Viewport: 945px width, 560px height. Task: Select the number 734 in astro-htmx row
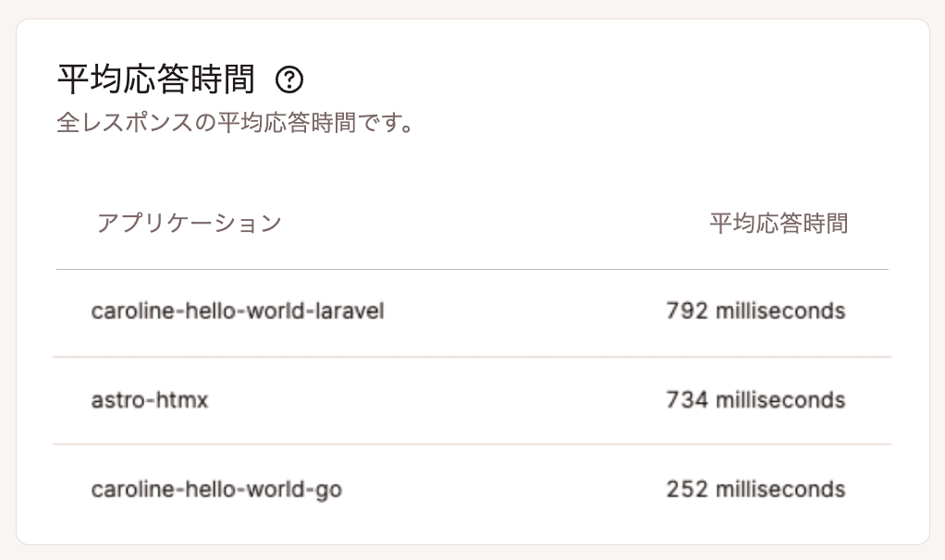pyautogui.click(x=687, y=400)
